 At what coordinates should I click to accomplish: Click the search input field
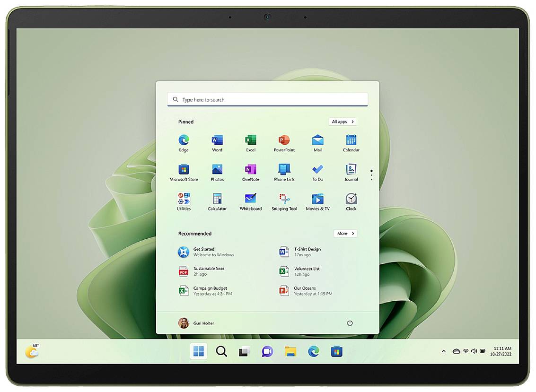click(x=267, y=99)
